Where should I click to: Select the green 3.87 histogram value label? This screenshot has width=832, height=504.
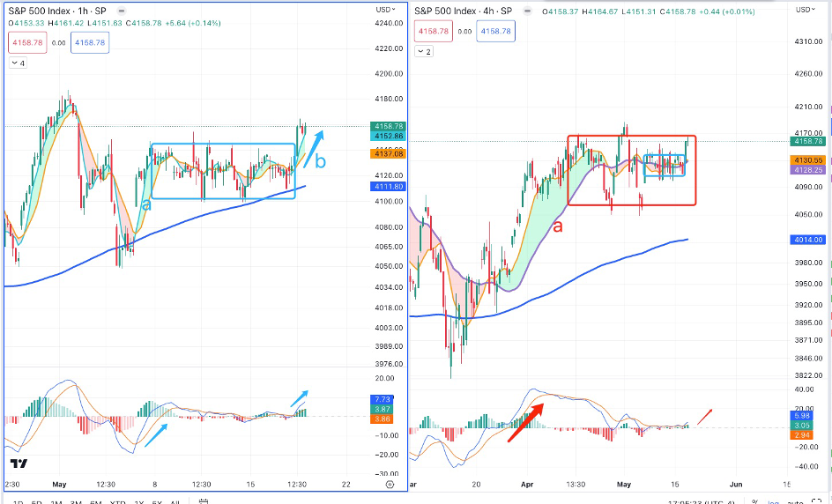(382, 409)
